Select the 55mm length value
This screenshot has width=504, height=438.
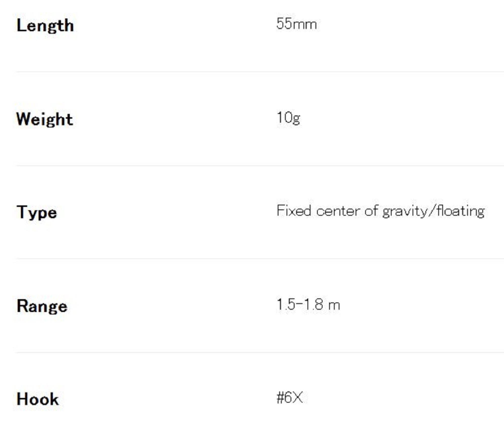coord(296,24)
